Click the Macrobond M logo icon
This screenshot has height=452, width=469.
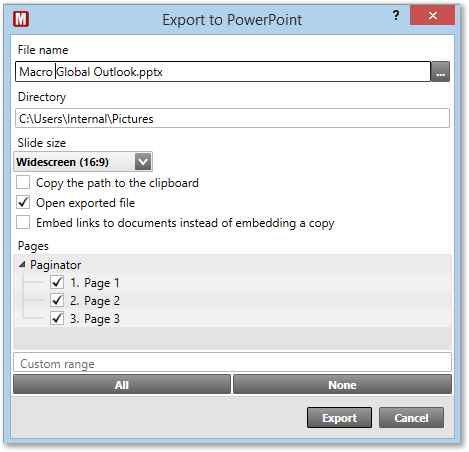(x=21, y=19)
